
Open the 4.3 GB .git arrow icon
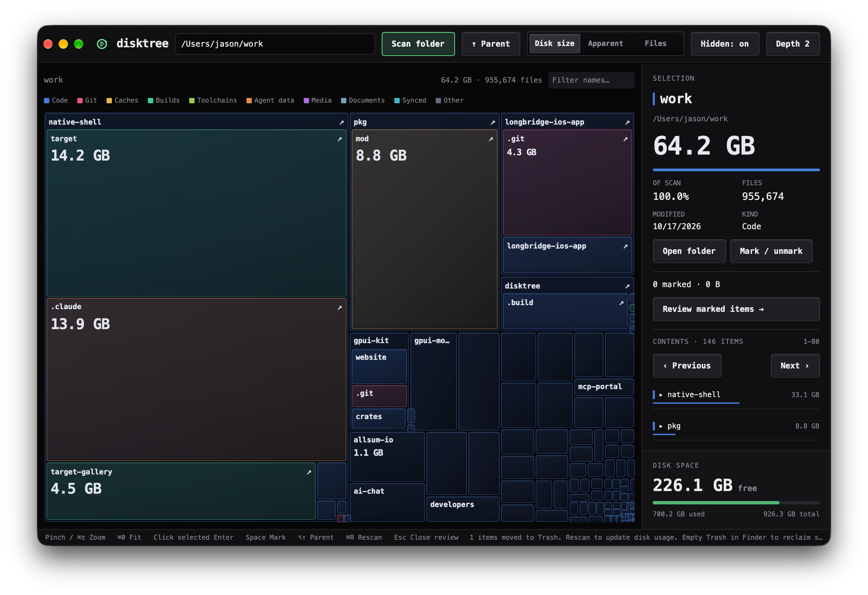(626, 139)
